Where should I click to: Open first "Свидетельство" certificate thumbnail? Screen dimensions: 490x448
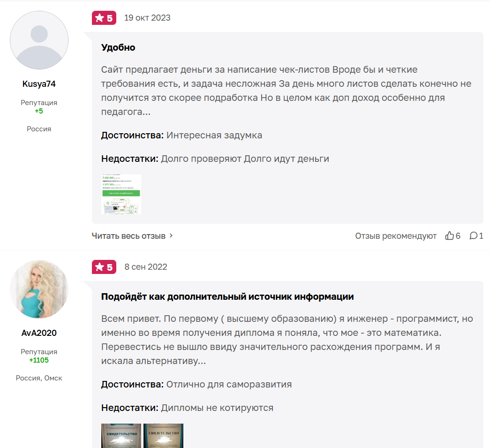pyautogui.click(x=121, y=436)
